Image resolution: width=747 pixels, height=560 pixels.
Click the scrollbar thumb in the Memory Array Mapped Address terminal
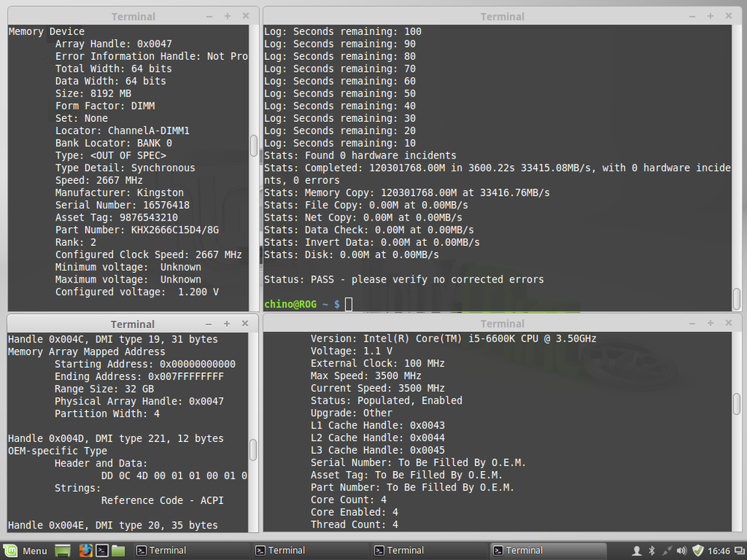253,450
